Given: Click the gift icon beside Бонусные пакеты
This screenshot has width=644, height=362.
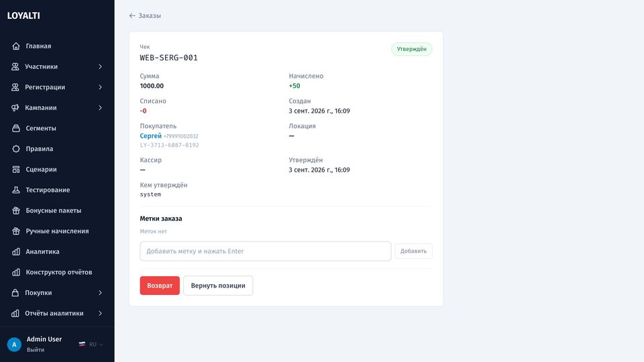Looking at the screenshot, I should click(16, 210).
